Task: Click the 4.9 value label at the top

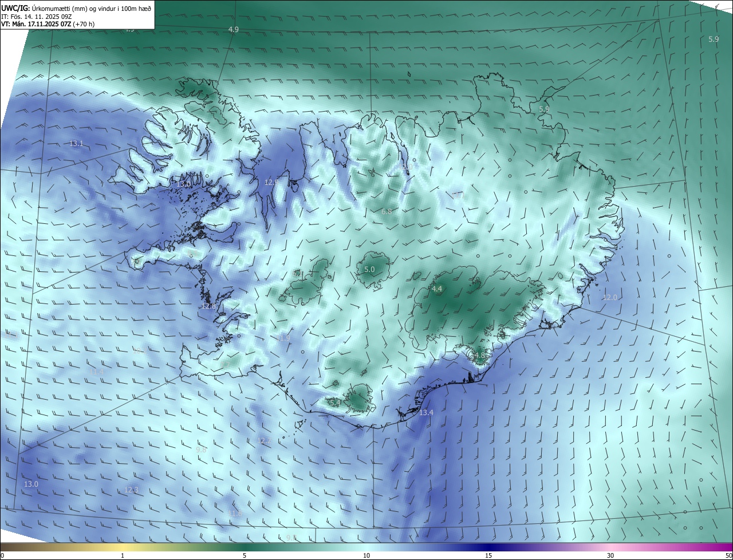Action: tap(233, 29)
